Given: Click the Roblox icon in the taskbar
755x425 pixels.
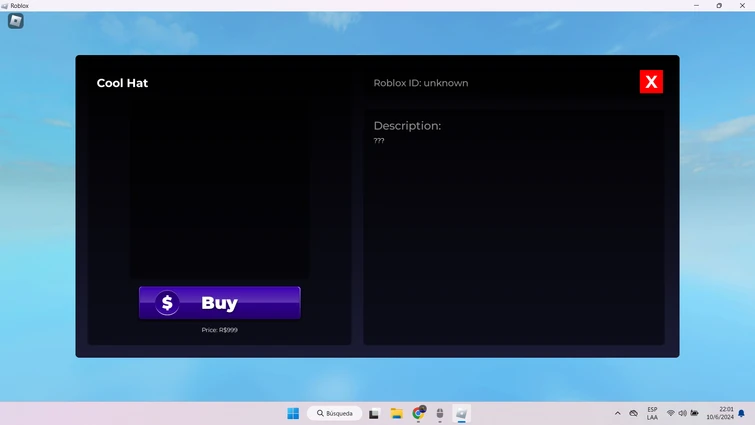Looking at the screenshot, I should (x=461, y=413).
